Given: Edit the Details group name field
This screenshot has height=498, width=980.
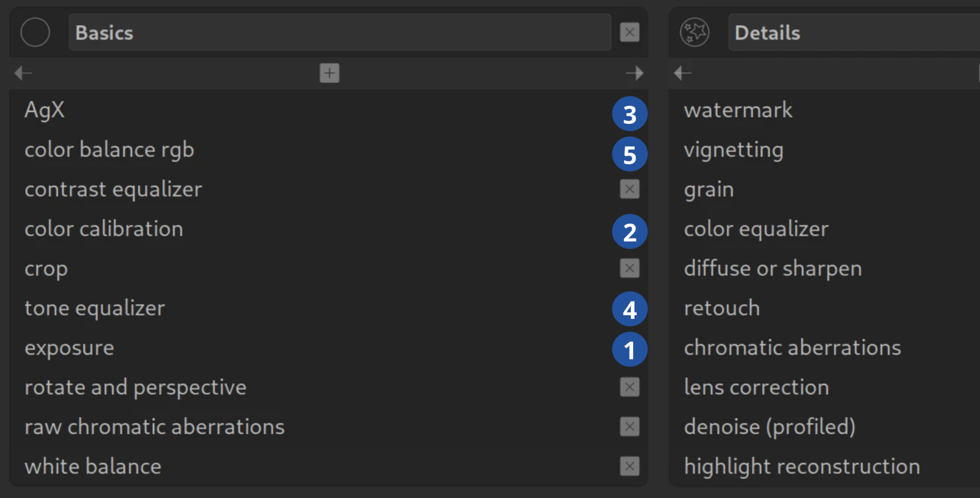Looking at the screenshot, I should [853, 33].
